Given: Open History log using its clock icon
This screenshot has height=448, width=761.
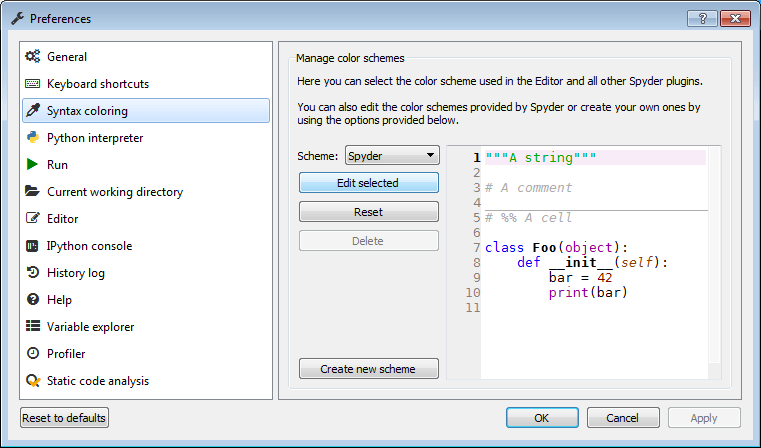Looking at the screenshot, I should (x=33, y=273).
